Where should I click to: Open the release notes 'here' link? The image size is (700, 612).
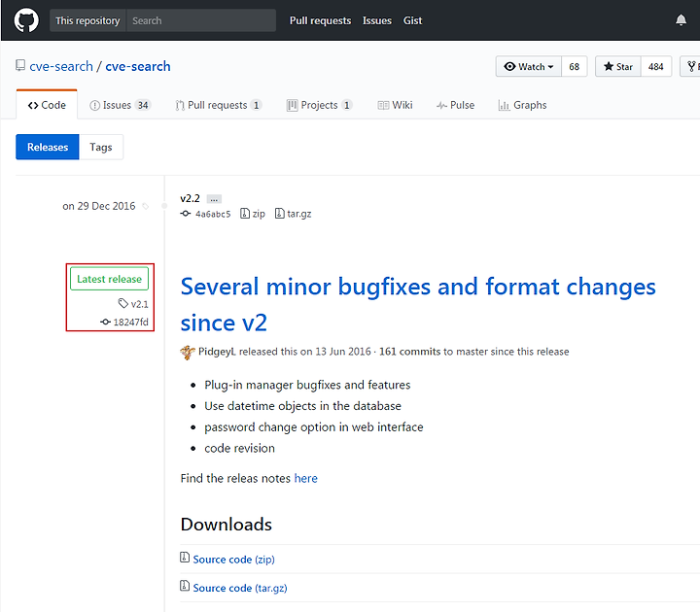(306, 478)
